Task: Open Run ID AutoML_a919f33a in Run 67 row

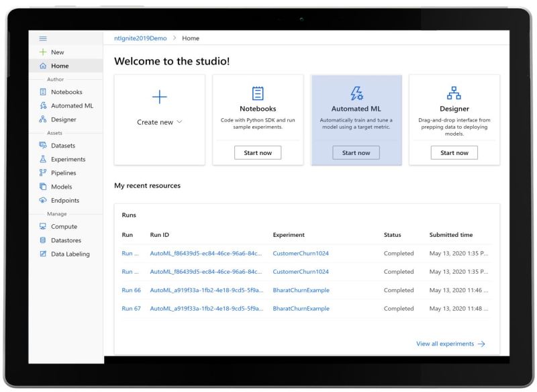Action: pyautogui.click(x=207, y=308)
